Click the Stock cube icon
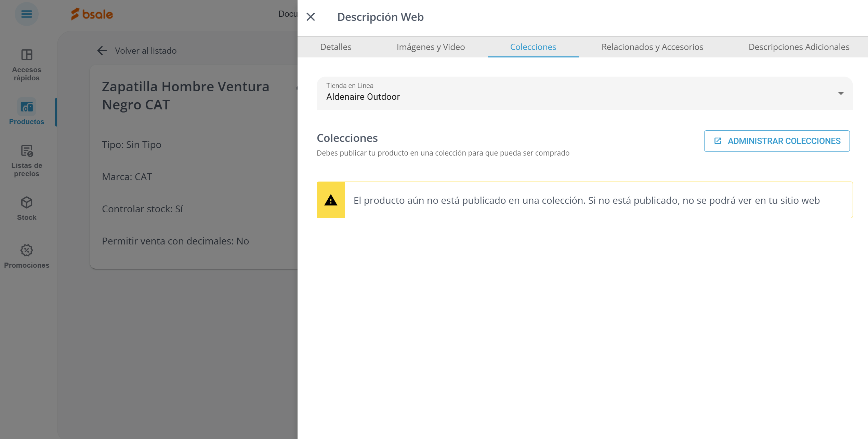868x439 pixels. 27,203
